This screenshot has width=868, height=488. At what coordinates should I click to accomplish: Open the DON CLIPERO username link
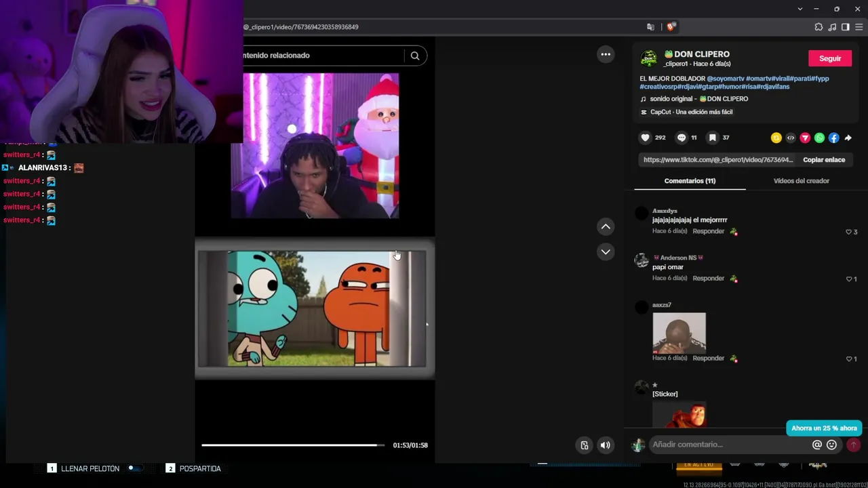(696, 54)
